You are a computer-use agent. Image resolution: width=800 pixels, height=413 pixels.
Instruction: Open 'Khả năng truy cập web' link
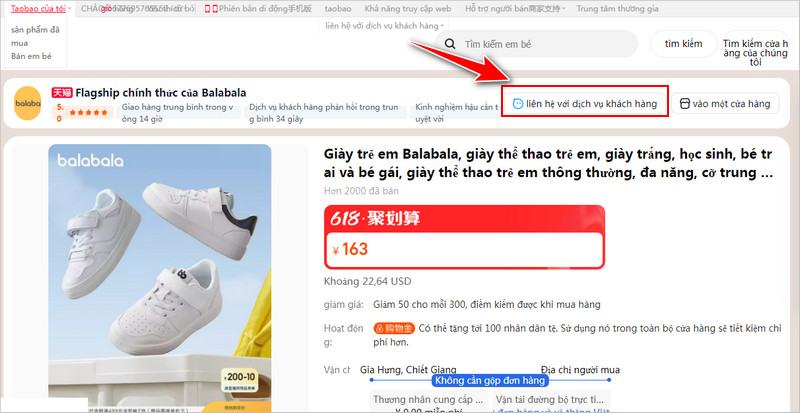[x=408, y=9]
